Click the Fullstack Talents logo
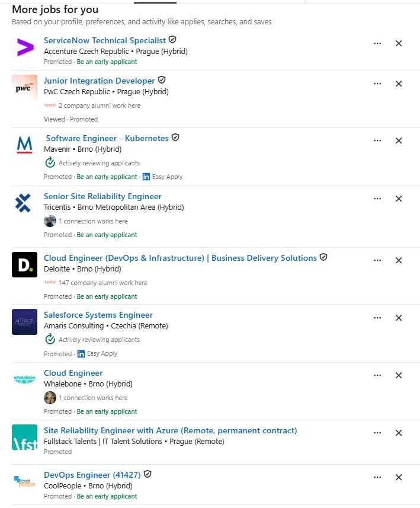 point(24,437)
